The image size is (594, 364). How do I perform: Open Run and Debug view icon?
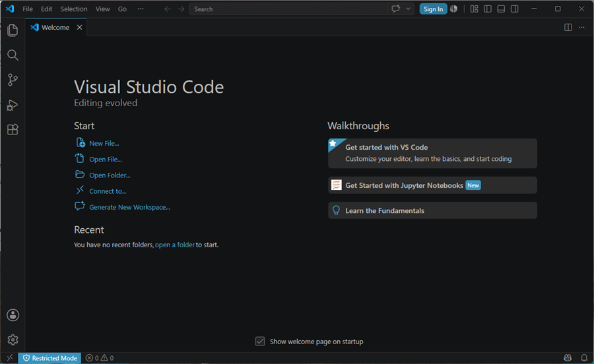13,105
